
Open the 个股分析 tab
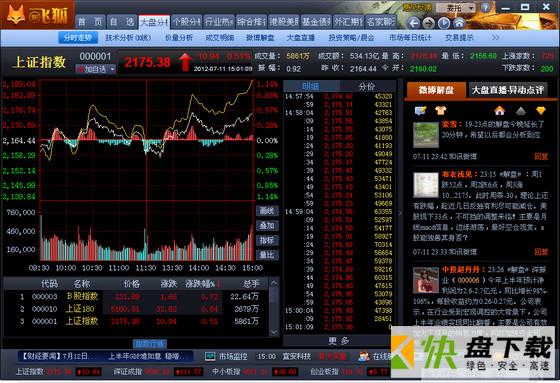pos(186,22)
